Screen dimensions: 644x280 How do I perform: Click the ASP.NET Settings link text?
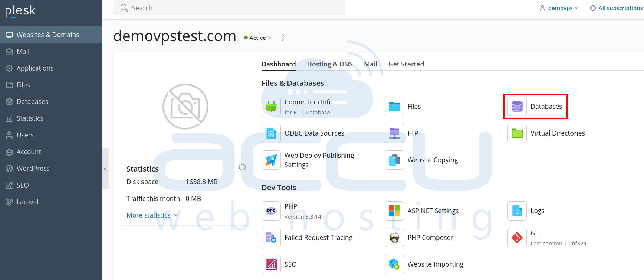coord(433,211)
